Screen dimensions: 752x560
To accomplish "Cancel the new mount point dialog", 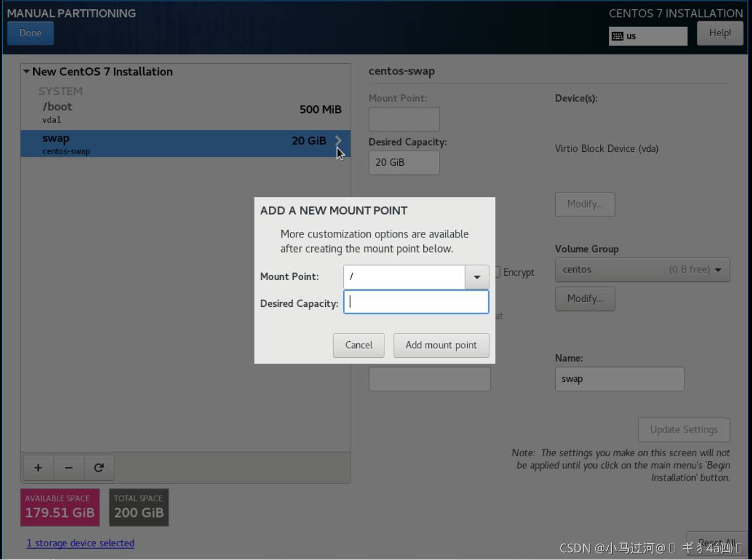I will 359,345.
